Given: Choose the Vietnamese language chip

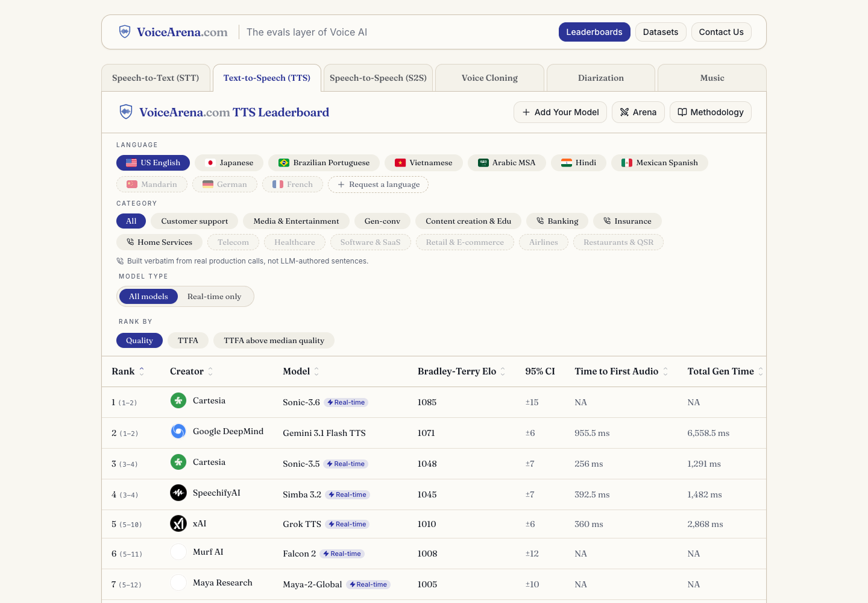Looking at the screenshot, I should point(424,163).
